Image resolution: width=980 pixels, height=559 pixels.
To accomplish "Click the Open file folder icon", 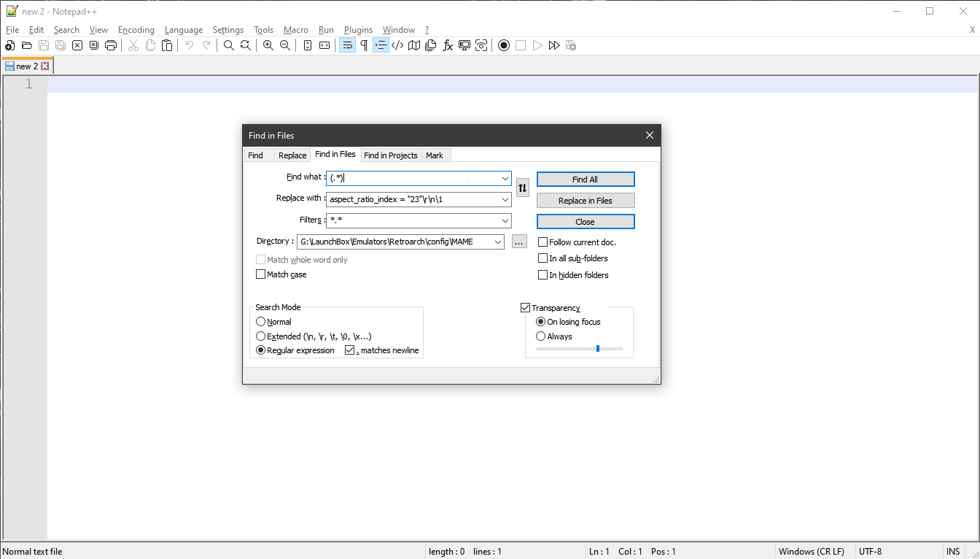I will coord(27,45).
